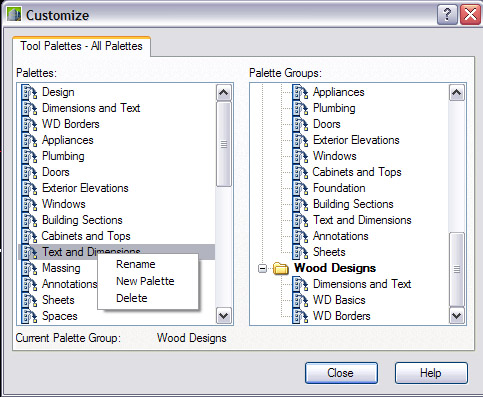Click the Close button

(x=341, y=373)
